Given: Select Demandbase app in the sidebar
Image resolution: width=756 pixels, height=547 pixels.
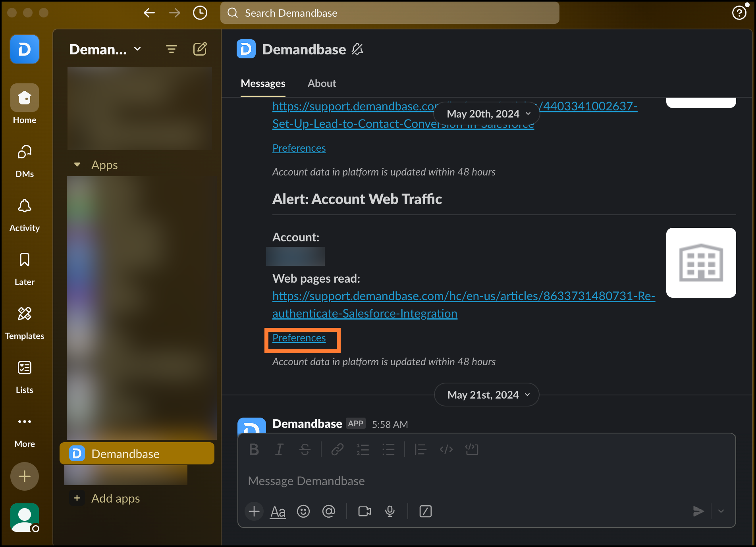Looking at the screenshot, I should coord(137,453).
